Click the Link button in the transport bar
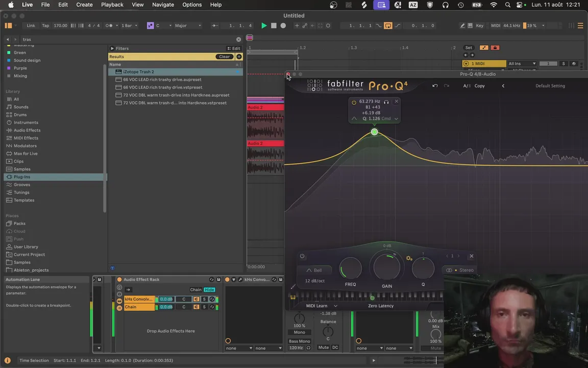 tap(31, 26)
